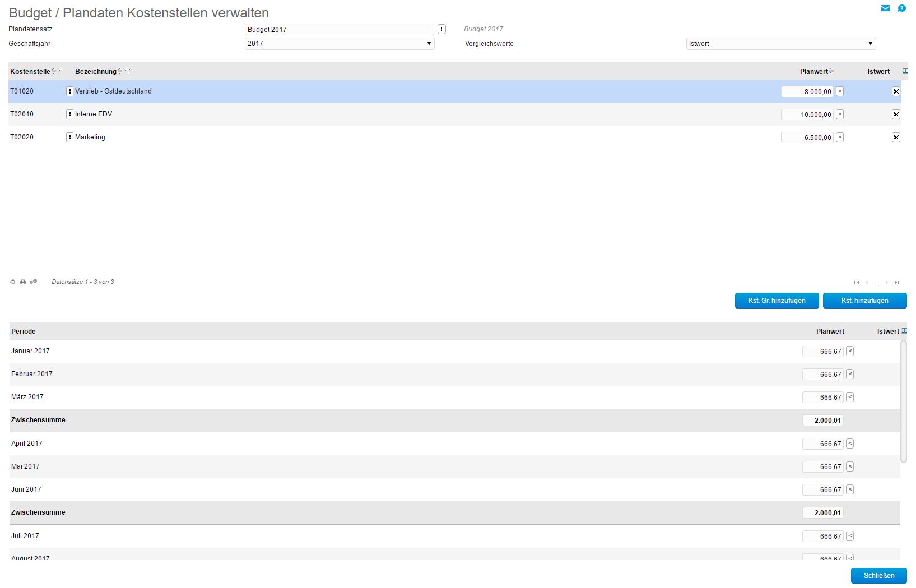Click the refresh icon below the table
916x588 pixels.
pyautogui.click(x=12, y=282)
